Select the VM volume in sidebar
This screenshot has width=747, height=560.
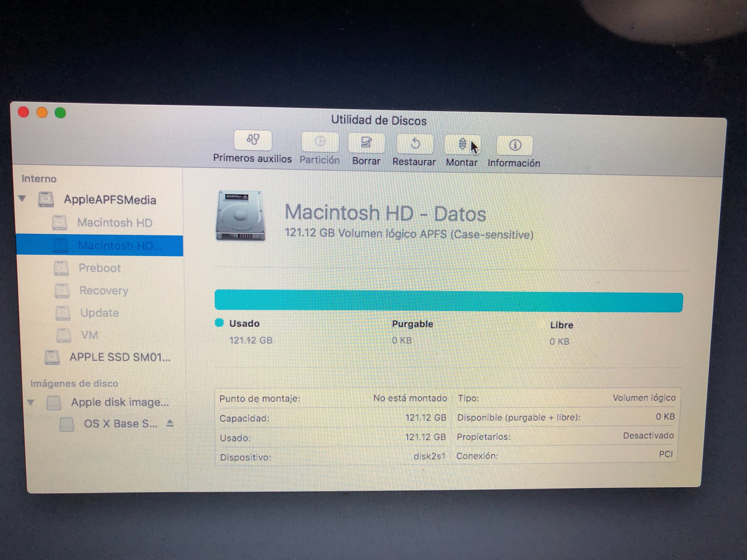click(89, 335)
